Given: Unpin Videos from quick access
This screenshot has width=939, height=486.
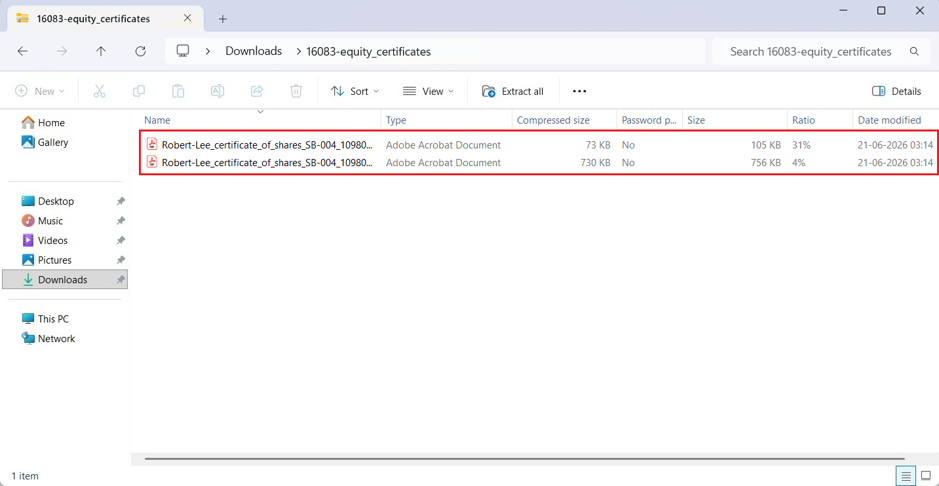Looking at the screenshot, I should click(120, 241).
